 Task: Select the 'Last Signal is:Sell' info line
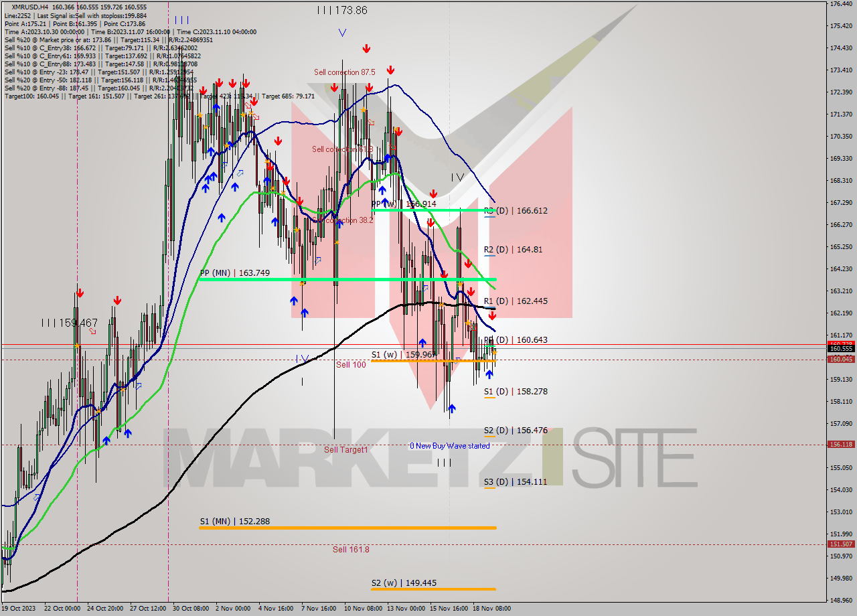(x=76, y=15)
